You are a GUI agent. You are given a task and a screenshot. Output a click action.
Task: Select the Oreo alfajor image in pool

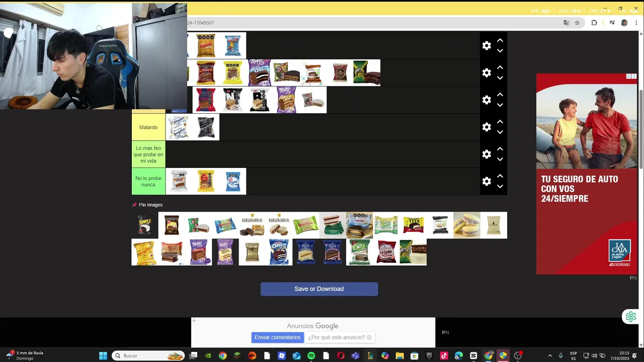[279, 252]
